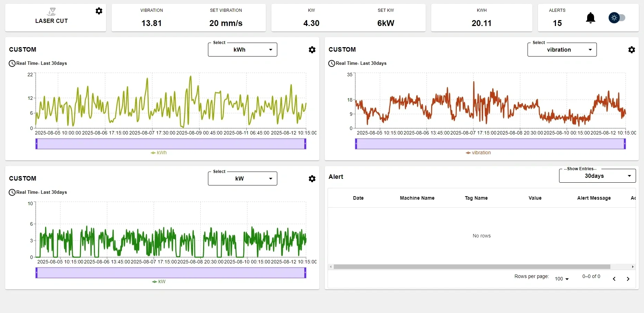Click the sun icon in the theme switch

pos(614,18)
